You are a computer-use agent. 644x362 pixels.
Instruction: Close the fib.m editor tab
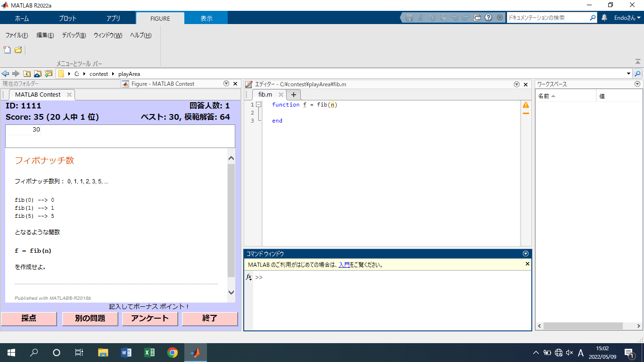(281, 95)
